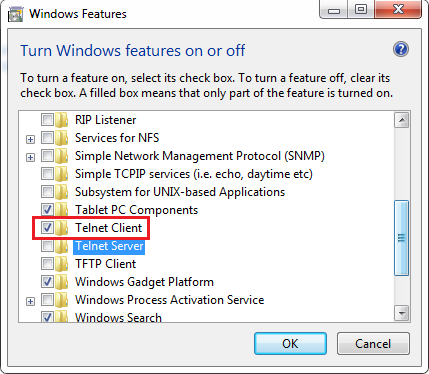Select Simple Network Management Protocol (SNMP) label

click(200, 156)
